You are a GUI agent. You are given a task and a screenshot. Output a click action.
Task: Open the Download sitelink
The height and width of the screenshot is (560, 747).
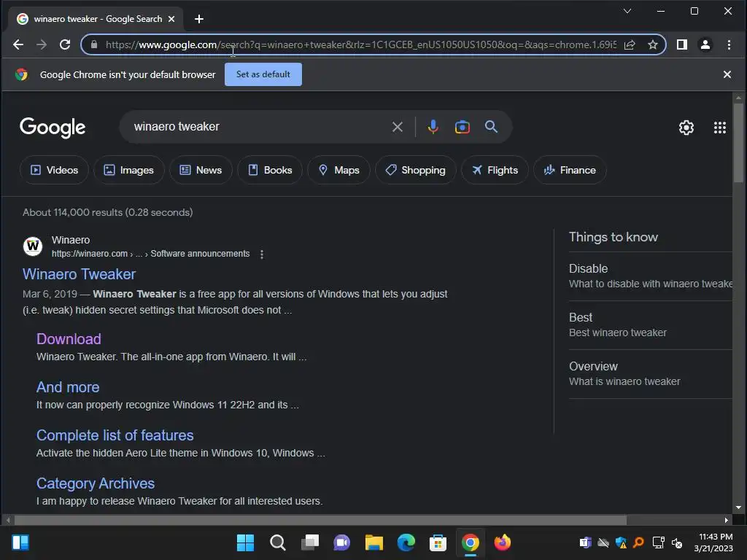click(x=69, y=339)
